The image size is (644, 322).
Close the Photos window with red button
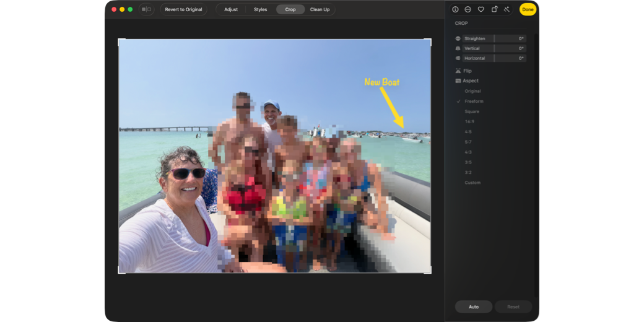click(x=114, y=9)
